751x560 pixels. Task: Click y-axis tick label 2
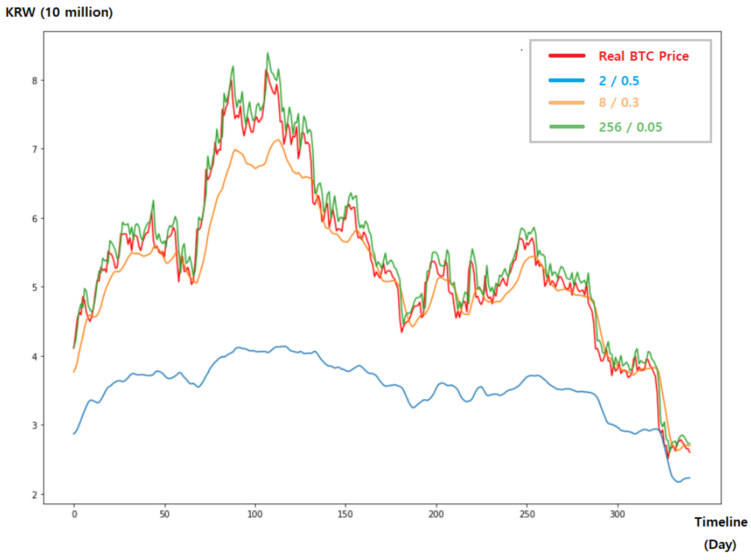tap(35, 495)
